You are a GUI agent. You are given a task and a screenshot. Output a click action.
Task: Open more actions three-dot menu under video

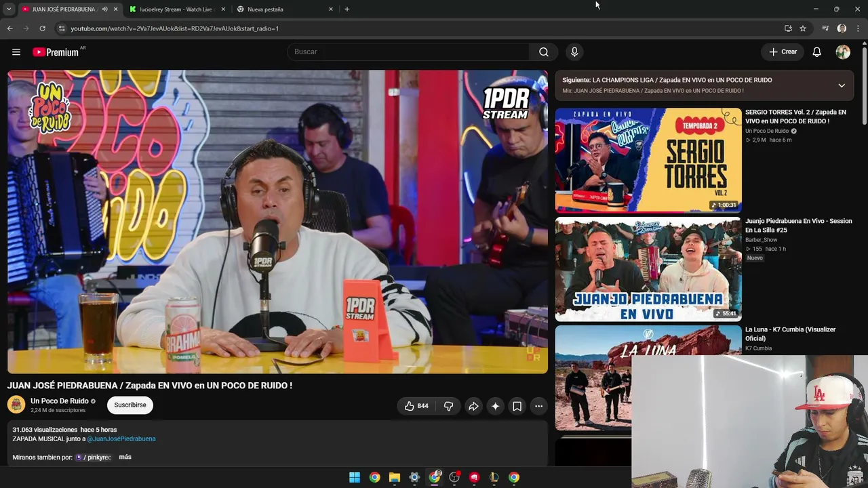pos(538,406)
